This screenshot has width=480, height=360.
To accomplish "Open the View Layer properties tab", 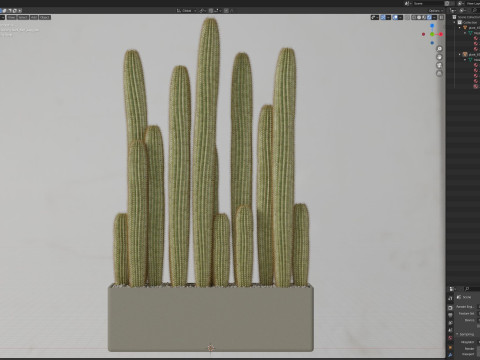I will [450, 323].
